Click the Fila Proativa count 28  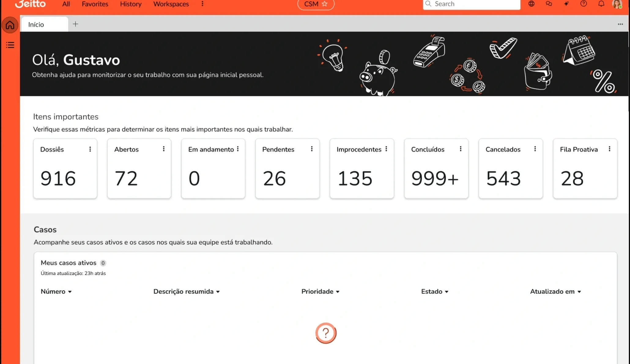[x=572, y=178]
